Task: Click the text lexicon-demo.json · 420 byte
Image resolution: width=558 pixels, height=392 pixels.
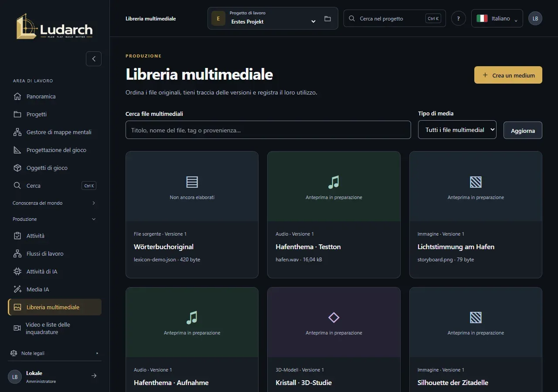Action: click(x=167, y=260)
